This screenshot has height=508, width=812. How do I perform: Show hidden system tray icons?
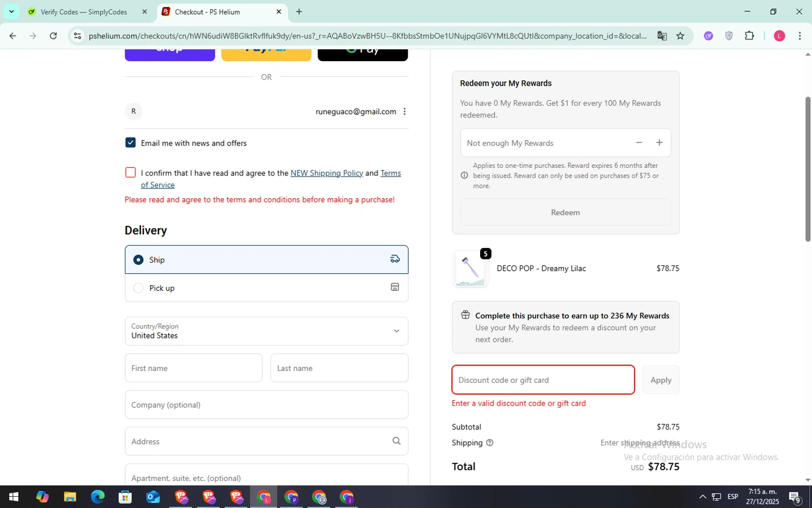(702, 497)
